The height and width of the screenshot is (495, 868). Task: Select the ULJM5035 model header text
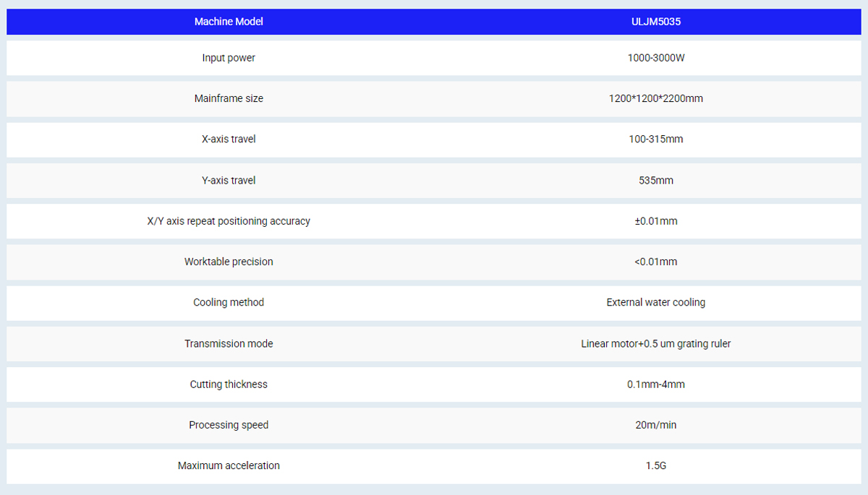tap(655, 22)
